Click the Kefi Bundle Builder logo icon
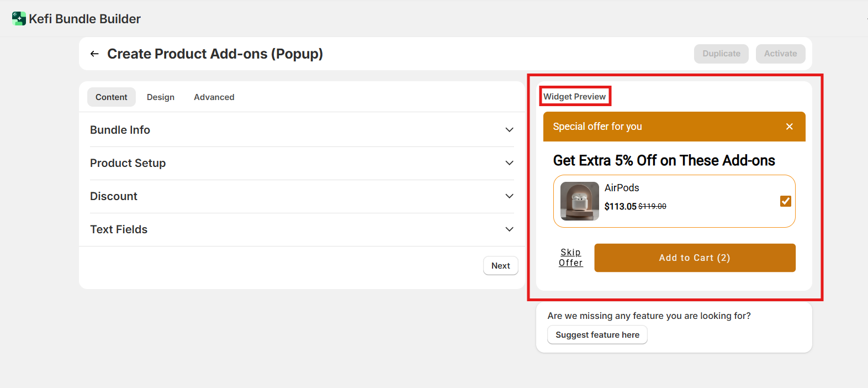Viewport: 868px width, 388px height. tap(19, 19)
